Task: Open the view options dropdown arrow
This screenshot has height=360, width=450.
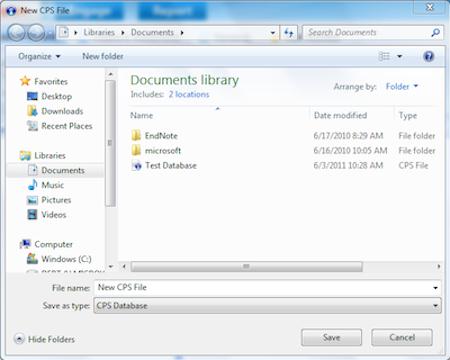Action: (x=399, y=56)
